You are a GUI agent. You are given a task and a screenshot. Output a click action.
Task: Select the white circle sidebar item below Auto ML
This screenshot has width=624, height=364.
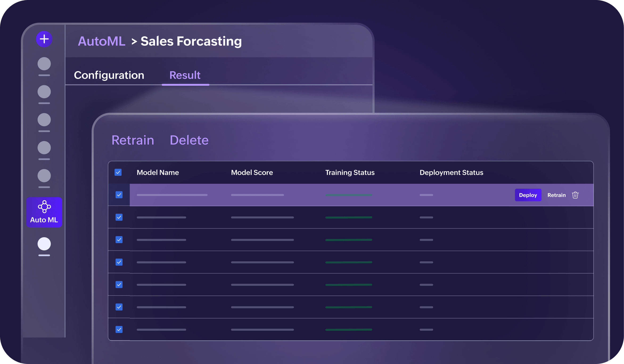(44, 244)
